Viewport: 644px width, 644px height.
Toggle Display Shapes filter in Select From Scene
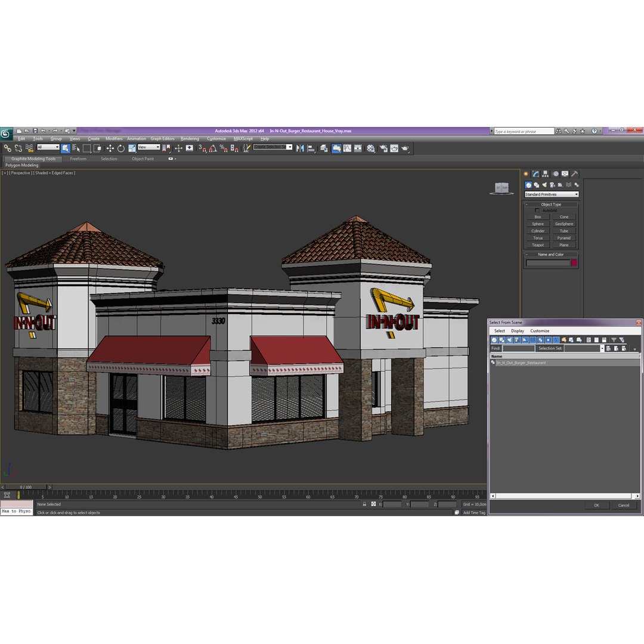click(x=502, y=340)
